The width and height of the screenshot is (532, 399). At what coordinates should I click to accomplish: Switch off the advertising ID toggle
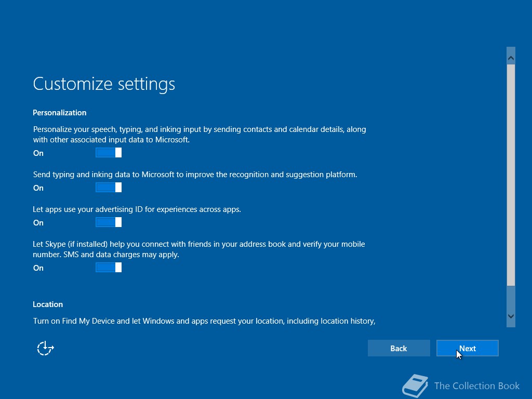coord(109,222)
